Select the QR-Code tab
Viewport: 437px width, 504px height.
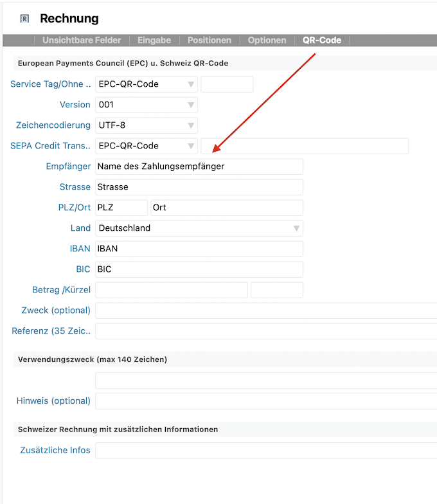click(322, 40)
